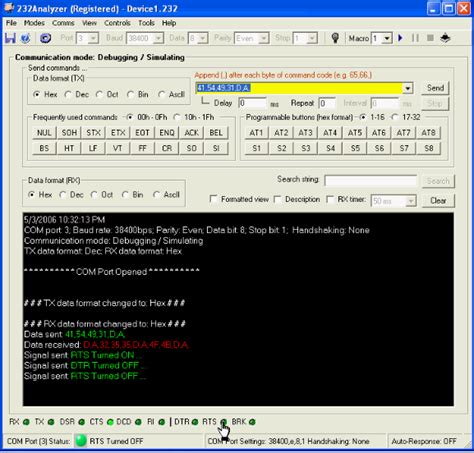Click the eject-style icon after macro controls

tap(445, 38)
